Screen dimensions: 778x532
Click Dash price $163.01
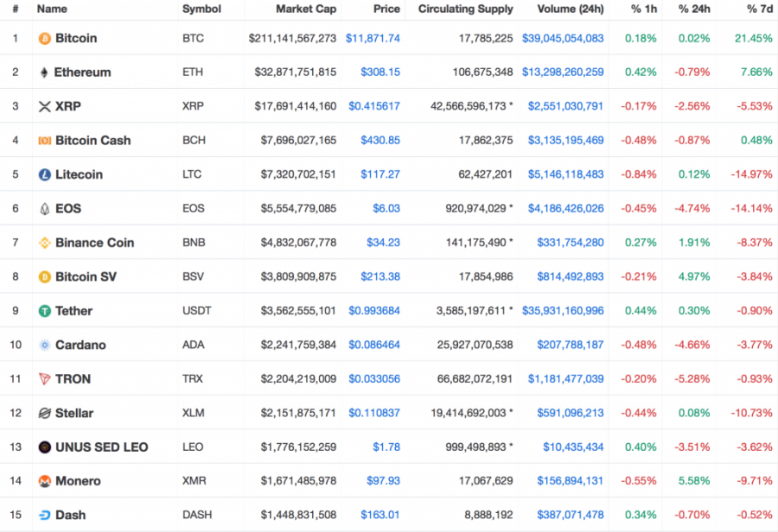pyautogui.click(x=380, y=515)
